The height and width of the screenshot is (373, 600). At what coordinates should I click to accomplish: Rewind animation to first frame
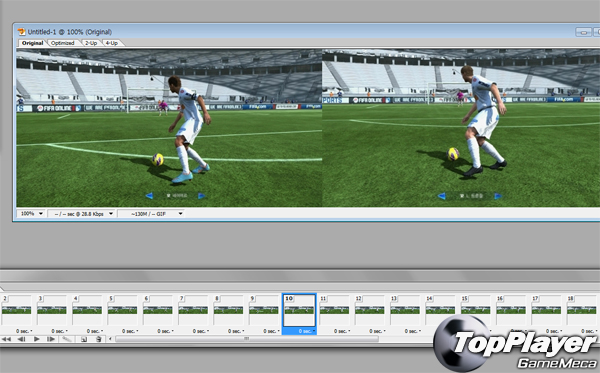pyautogui.click(x=6, y=339)
